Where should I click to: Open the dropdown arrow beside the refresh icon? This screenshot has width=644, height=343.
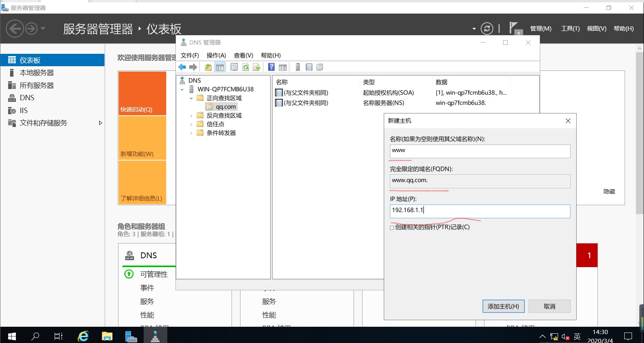pyautogui.click(x=474, y=29)
